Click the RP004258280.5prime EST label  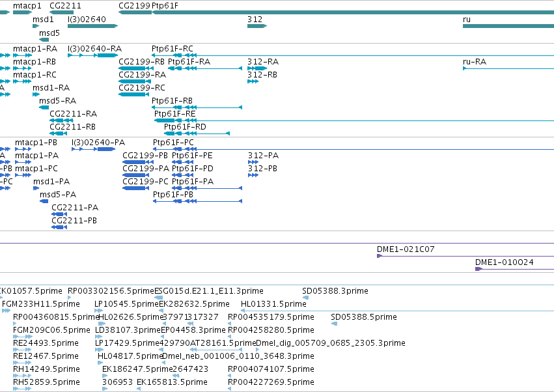271,331
